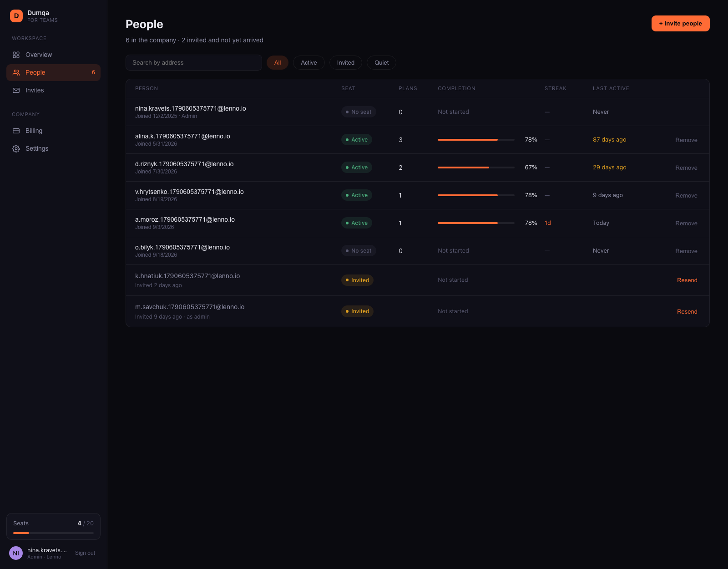Viewport: 728px width, 569px height.
Task: Sign out of the account
Action: [x=85, y=553]
